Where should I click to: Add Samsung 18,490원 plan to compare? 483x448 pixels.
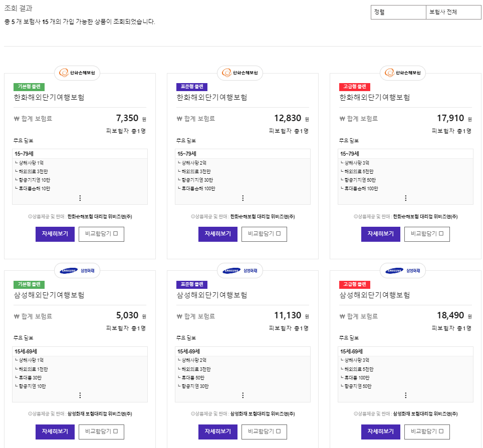(x=427, y=431)
